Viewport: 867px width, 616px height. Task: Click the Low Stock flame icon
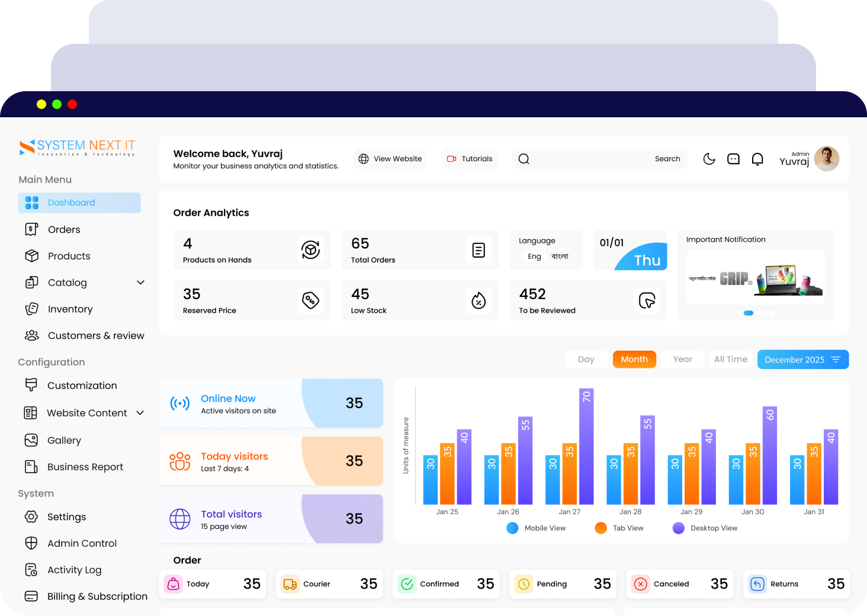[x=479, y=300]
